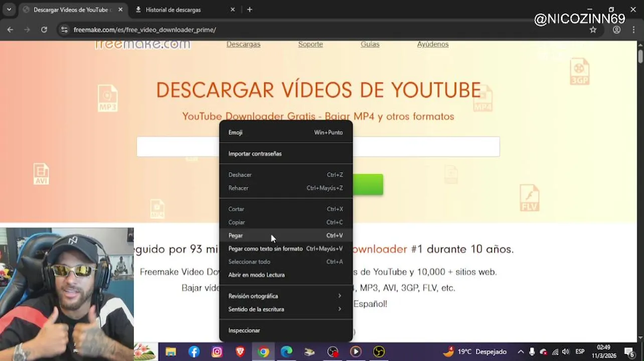Close the Historial de descargas tab
The width and height of the screenshot is (644, 361).
[x=233, y=10]
